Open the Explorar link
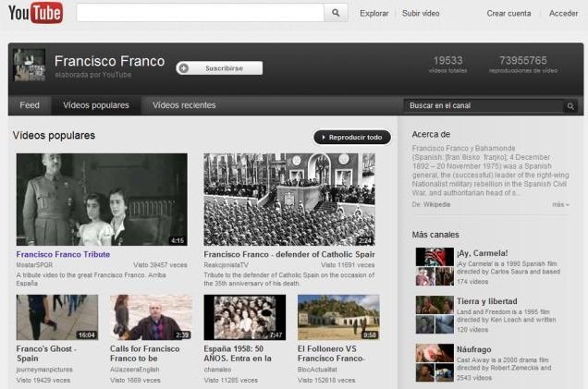 tap(374, 14)
